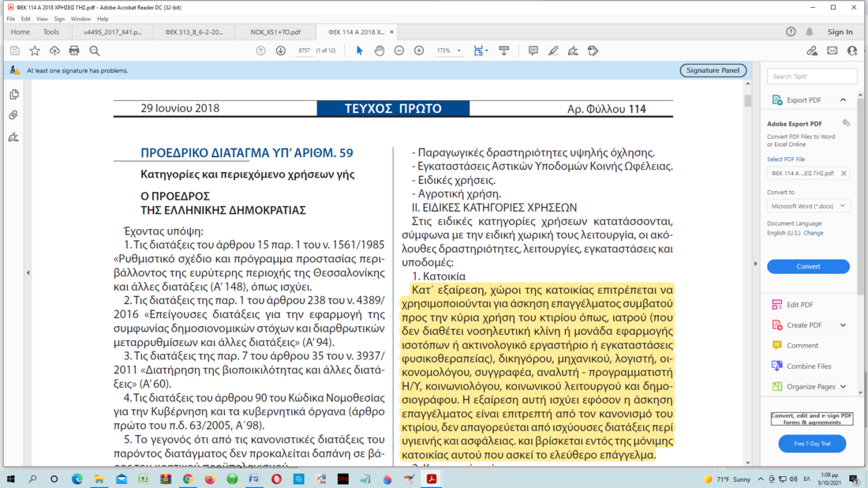Open the View menu
The image size is (868, 488).
pyautogui.click(x=42, y=19)
